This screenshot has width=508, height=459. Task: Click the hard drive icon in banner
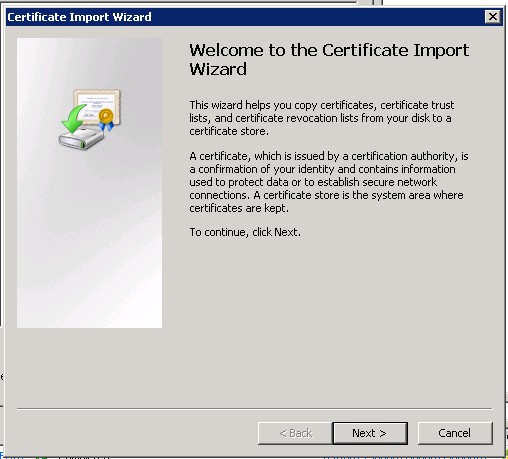81,139
